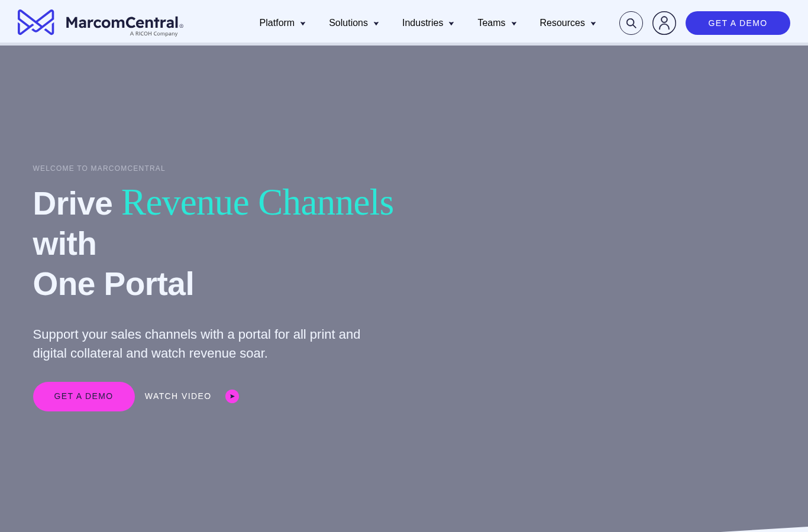808x532 pixels.
Task: Click the 'Welcome to MarcomCentral' tagline
Action: [99, 168]
